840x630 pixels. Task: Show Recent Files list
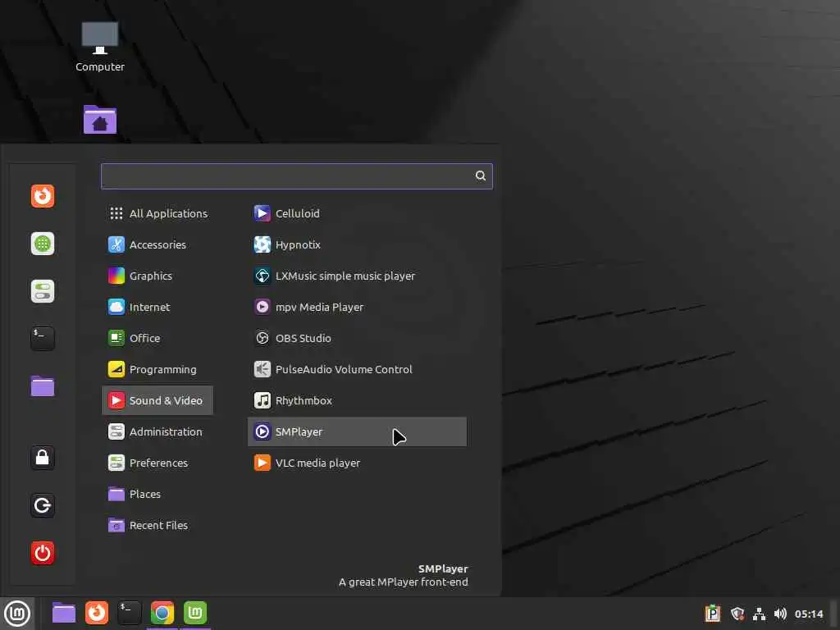pyautogui.click(x=157, y=525)
